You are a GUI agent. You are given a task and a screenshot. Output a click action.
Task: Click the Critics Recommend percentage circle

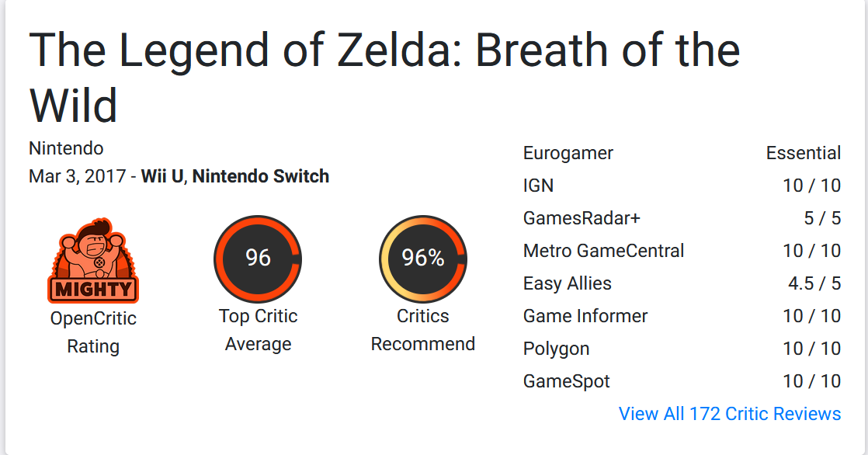pos(423,259)
